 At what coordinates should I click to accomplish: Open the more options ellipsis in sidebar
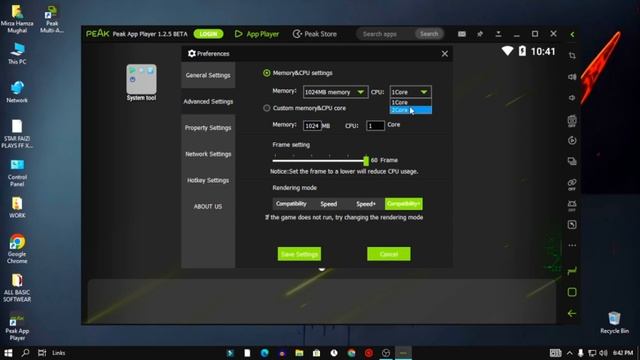572,245
